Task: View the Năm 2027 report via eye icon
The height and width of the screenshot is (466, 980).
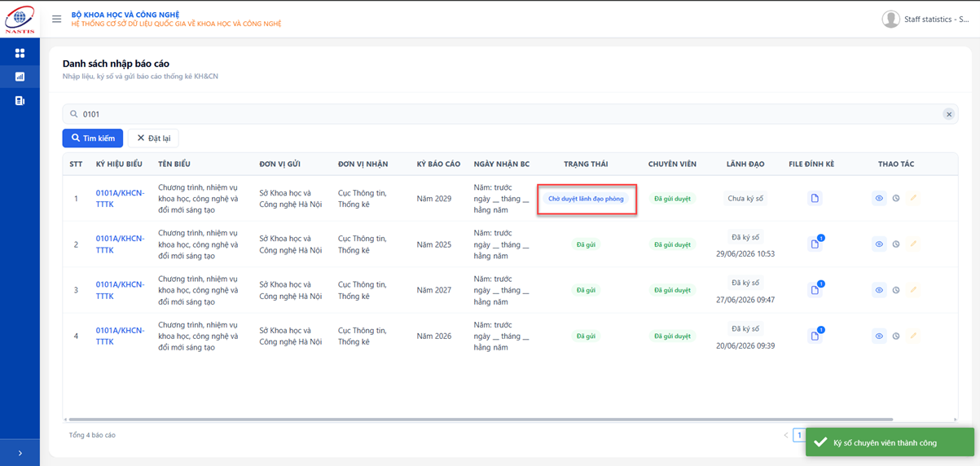Action: [x=879, y=289]
